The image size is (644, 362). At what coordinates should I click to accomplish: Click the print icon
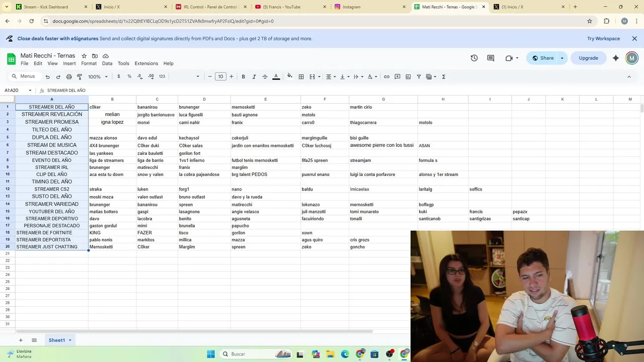(69, 77)
